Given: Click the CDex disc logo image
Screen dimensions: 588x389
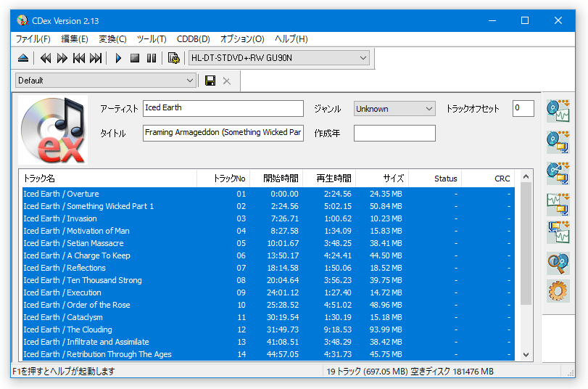Looking at the screenshot, I should click(53, 129).
